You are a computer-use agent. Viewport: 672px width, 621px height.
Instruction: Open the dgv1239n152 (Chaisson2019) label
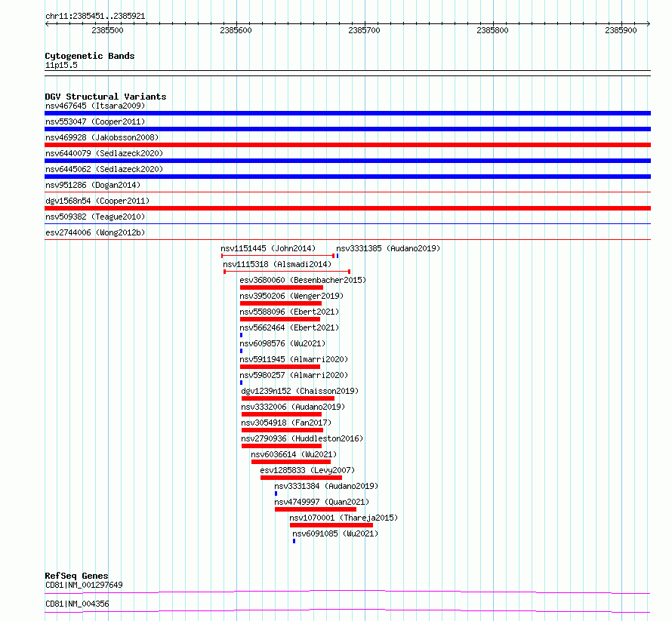coord(300,391)
